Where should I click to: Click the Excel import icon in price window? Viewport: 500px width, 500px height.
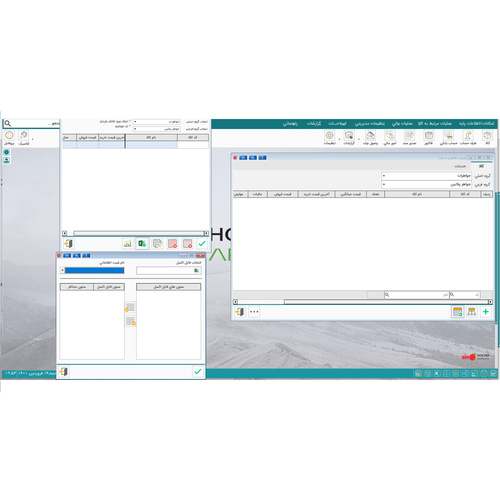pyautogui.click(x=142, y=244)
